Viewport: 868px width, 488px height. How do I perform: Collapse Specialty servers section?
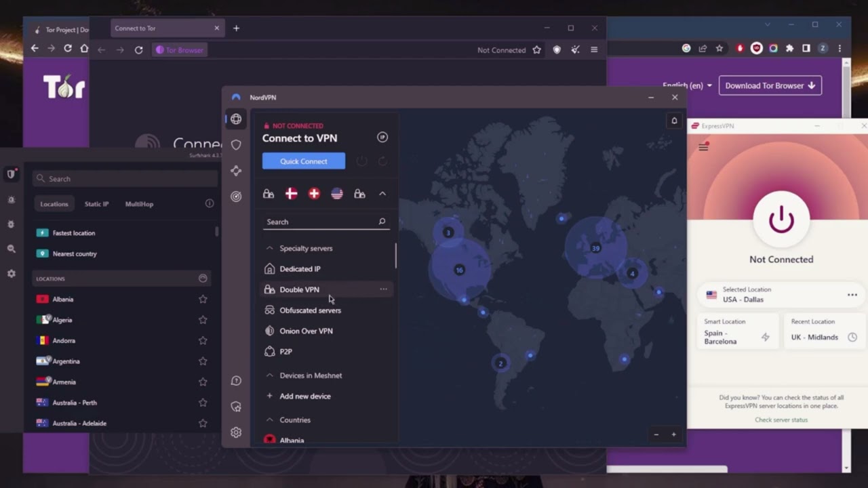[269, 248]
